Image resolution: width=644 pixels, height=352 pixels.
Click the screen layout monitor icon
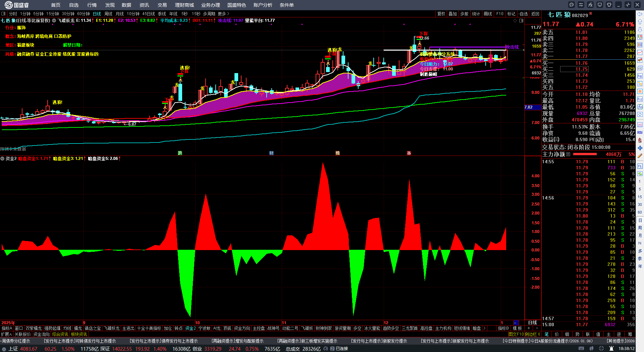click(x=600, y=5)
